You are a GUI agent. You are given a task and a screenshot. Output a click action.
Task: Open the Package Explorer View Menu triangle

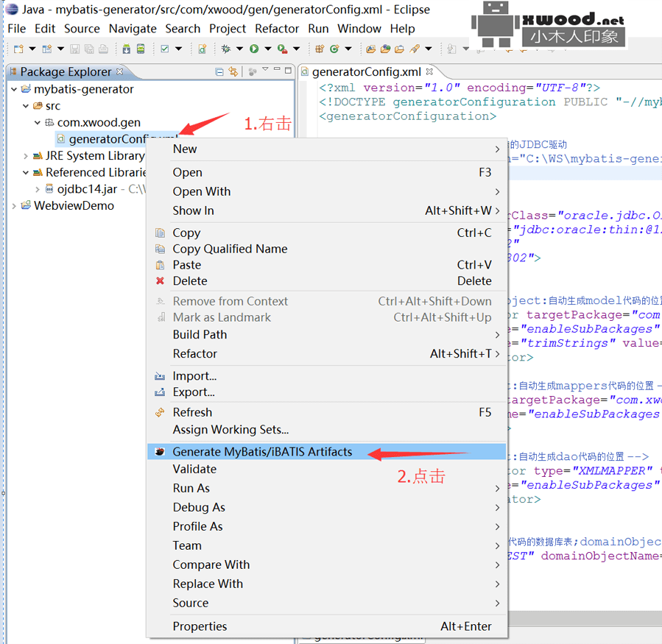265,68
